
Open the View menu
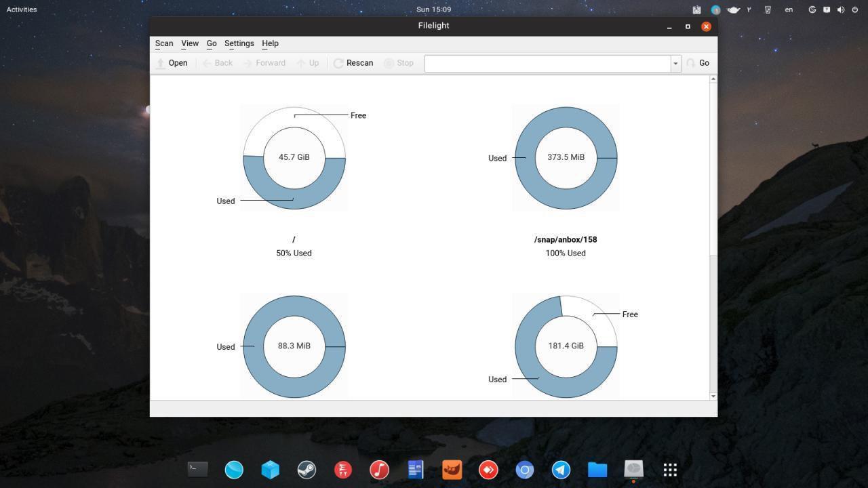pyautogui.click(x=190, y=43)
